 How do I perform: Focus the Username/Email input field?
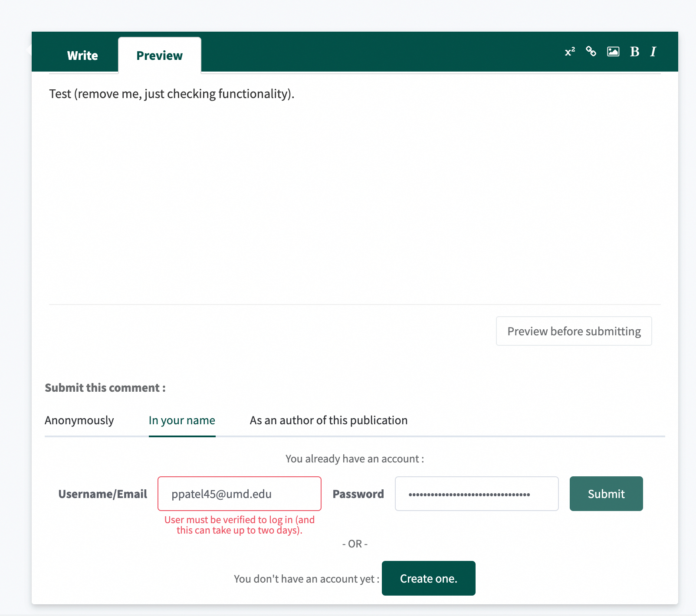239,494
